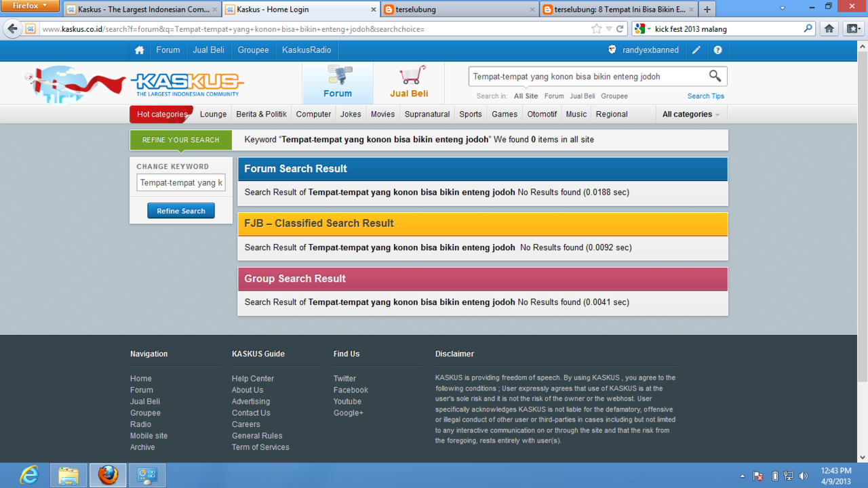This screenshot has height=488, width=868.
Task: Set search scope to All Site
Action: (x=526, y=96)
